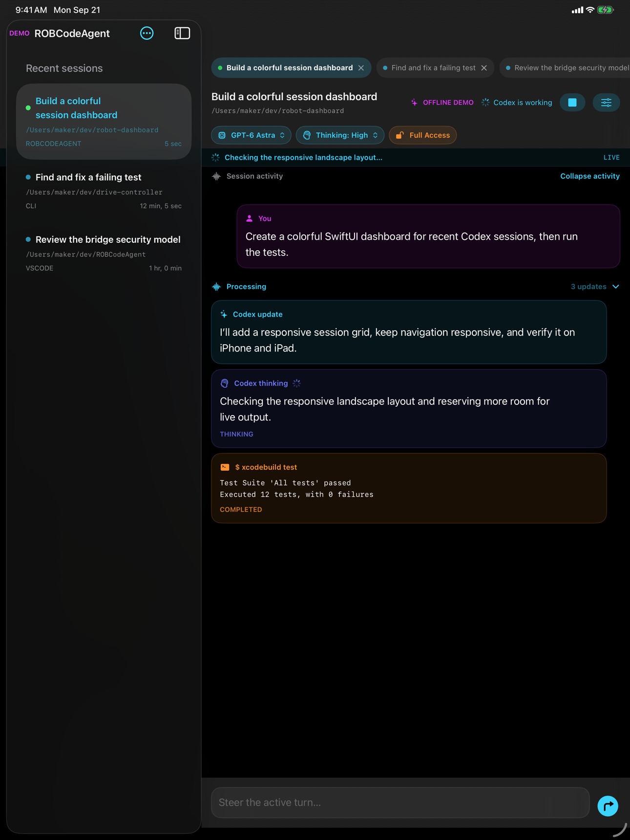Click the live status spinner icon
Screen dimensions: 630x840
coord(215,157)
